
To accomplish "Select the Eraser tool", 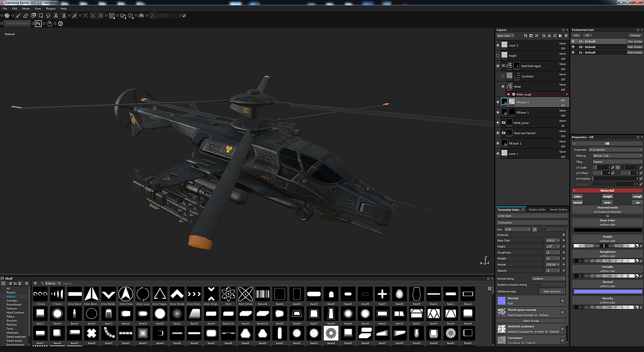I will 26,16.
